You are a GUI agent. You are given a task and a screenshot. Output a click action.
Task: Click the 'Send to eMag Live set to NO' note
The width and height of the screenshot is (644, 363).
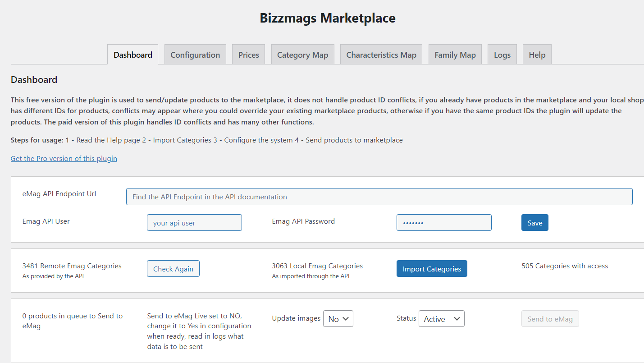[x=199, y=331]
